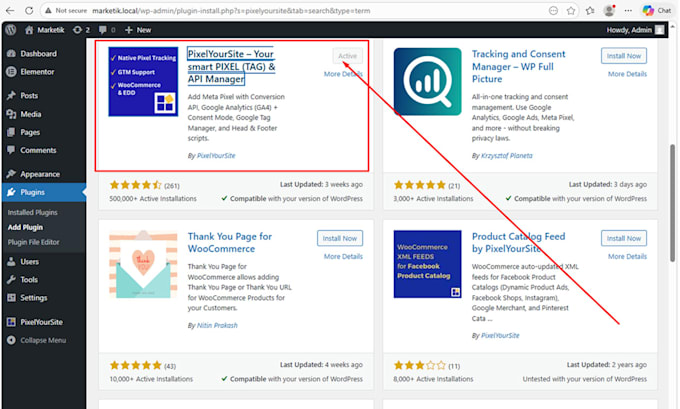The image size is (680, 409).
Task: Open Media in the sidebar
Action: click(43, 114)
